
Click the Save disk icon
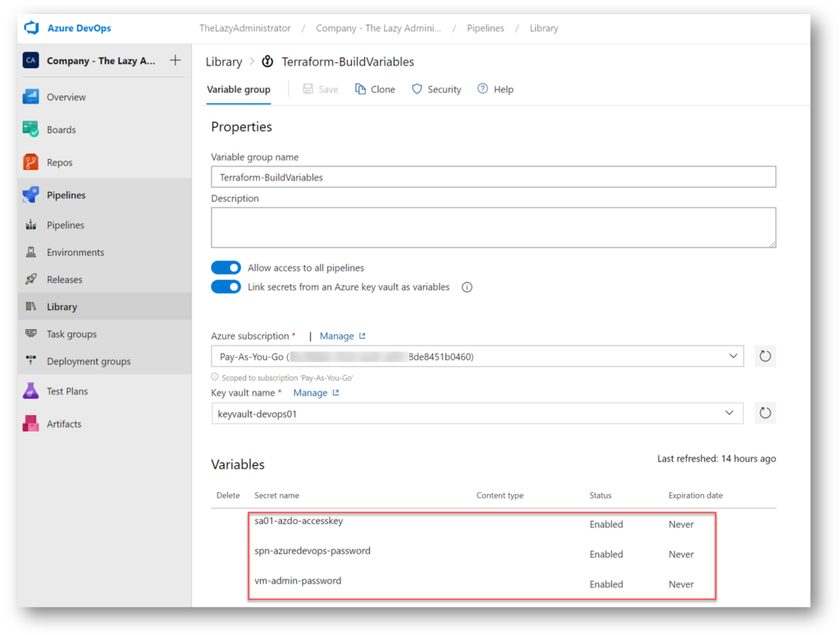(x=308, y=89)
